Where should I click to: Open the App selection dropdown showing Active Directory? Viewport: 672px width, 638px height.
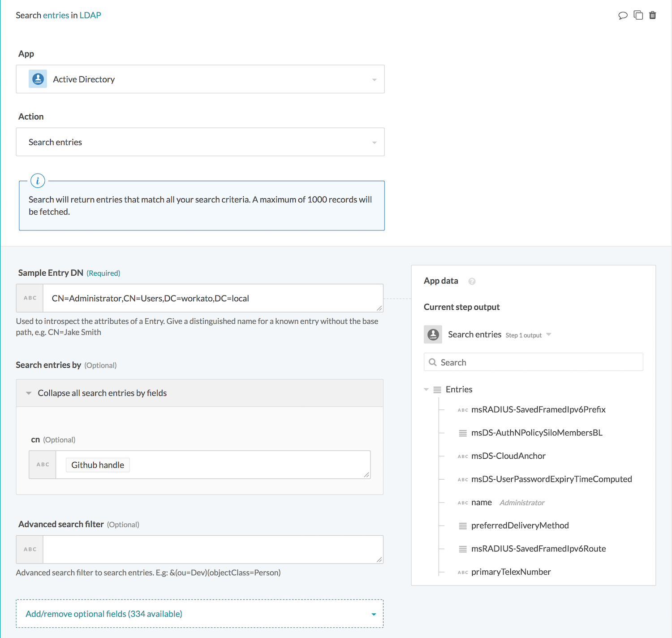point(374,79)
